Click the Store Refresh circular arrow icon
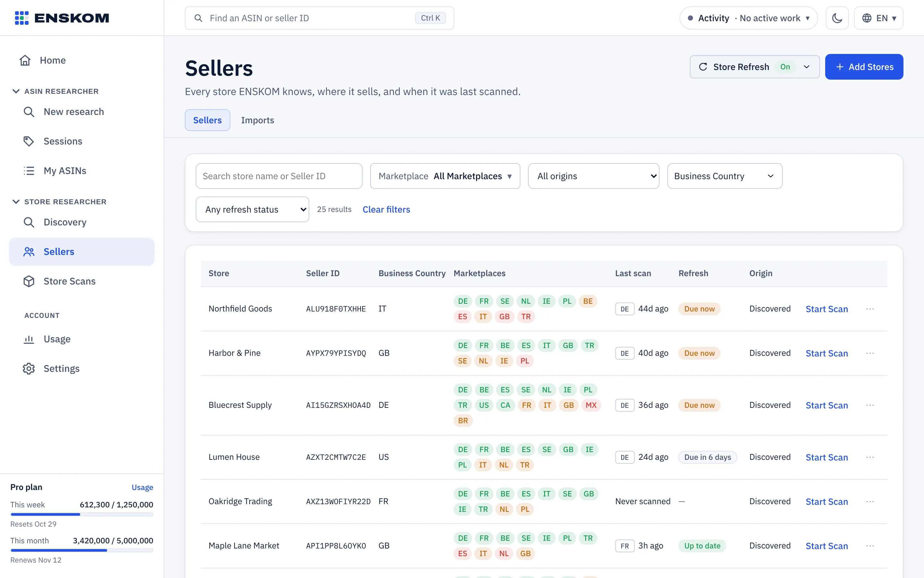This screenshot has height=578, width=924. point(703,67)
